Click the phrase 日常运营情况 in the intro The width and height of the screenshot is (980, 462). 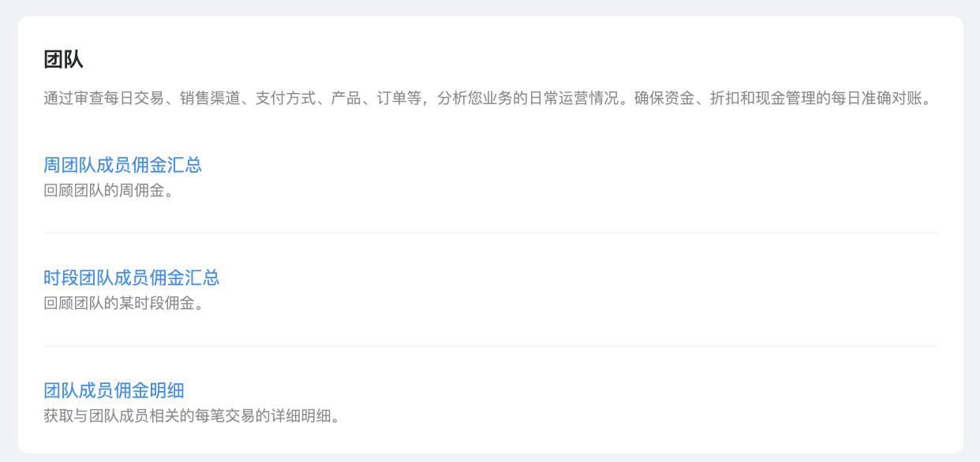point(571,99)
